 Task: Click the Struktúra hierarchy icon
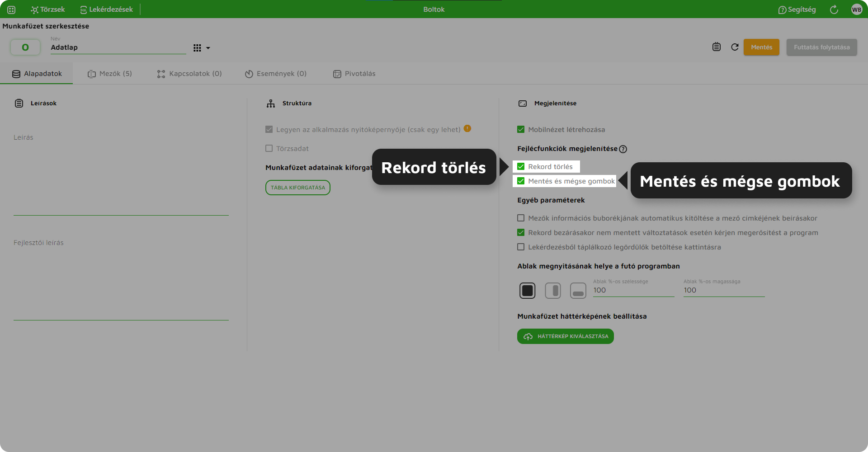[x=271, y=104]
